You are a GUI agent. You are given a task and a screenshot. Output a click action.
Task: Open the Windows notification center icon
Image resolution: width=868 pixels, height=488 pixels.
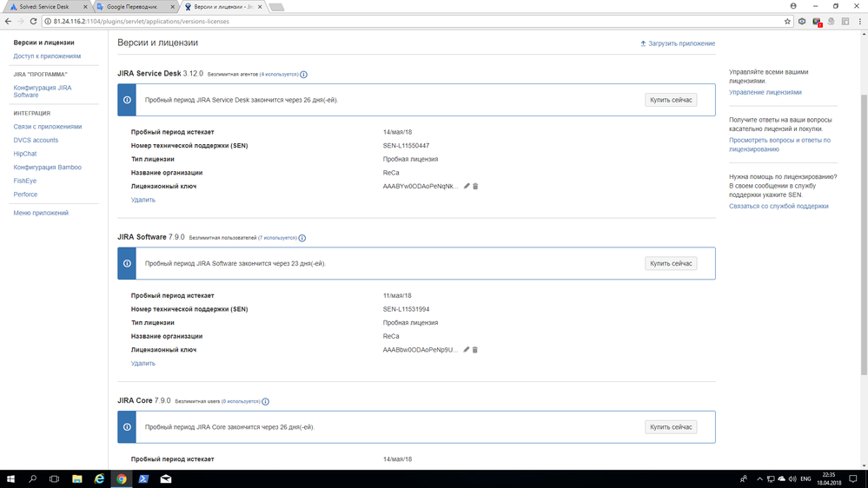pyautogui.click(x=853, y=479)
